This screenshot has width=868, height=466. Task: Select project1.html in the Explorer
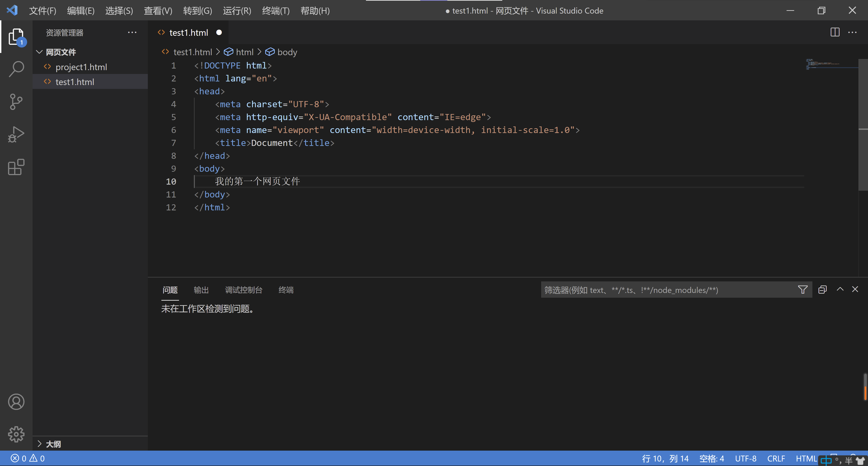81,67
